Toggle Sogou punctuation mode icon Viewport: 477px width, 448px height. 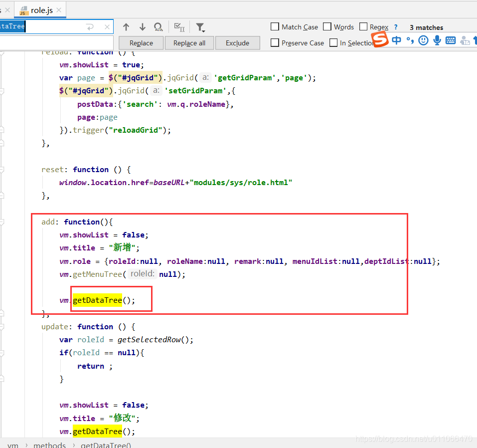(x=410, y=40)
